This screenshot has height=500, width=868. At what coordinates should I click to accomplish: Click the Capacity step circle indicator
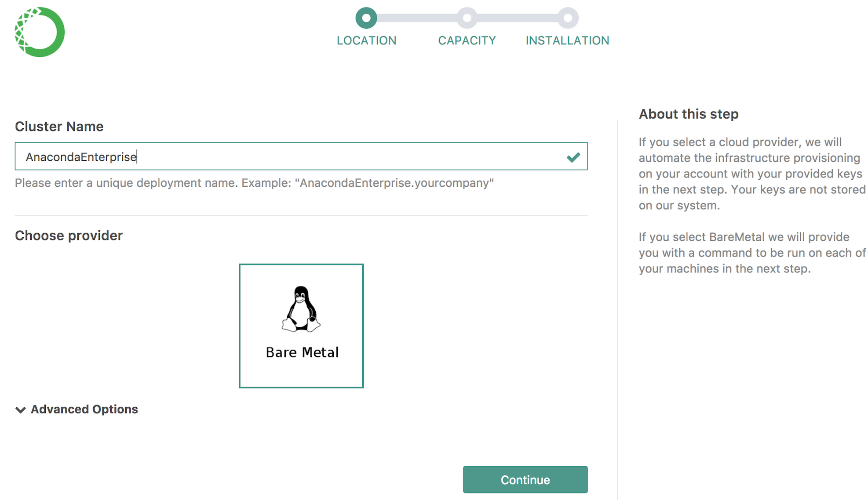tap(467, 18)
